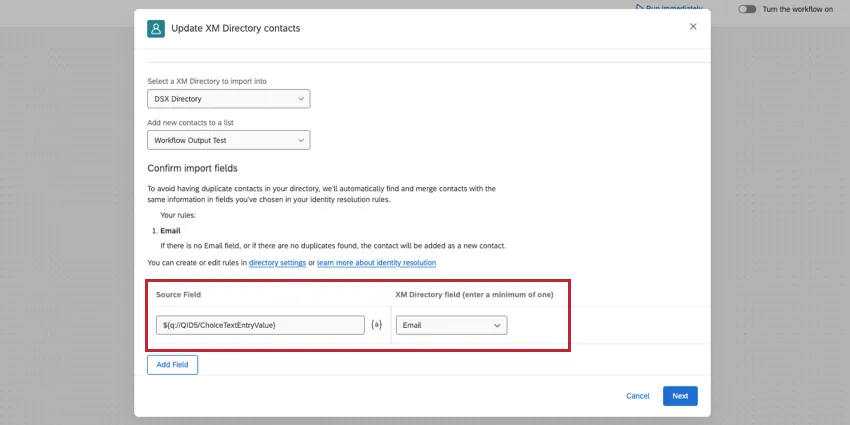
Task: Toggle the workflow on switch
Action: 747,9
